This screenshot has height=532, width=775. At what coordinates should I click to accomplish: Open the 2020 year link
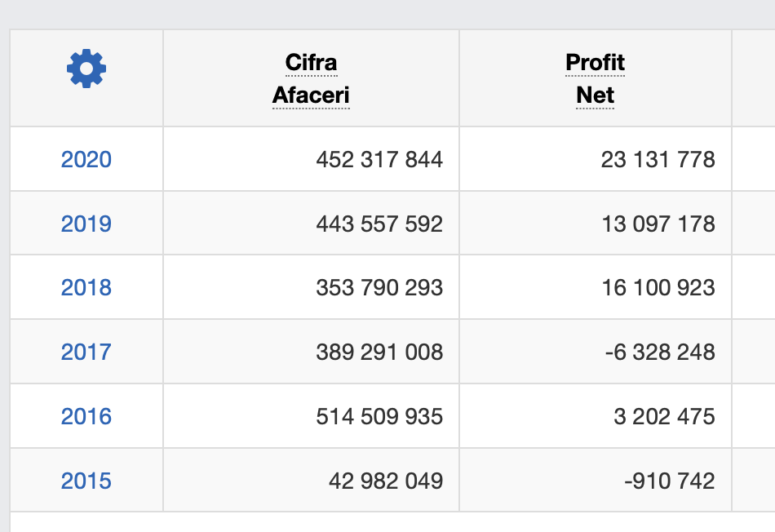[x=86, y=159]
